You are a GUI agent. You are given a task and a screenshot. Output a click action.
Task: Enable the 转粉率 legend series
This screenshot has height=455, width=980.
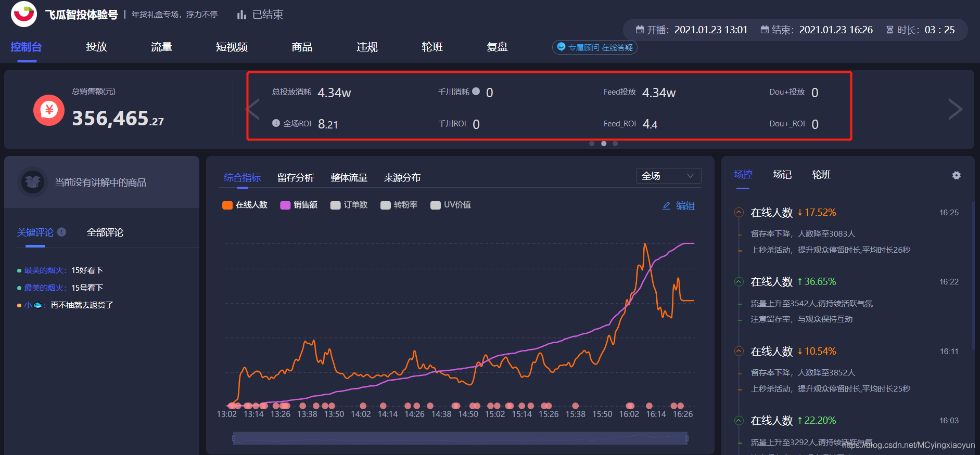399,205
